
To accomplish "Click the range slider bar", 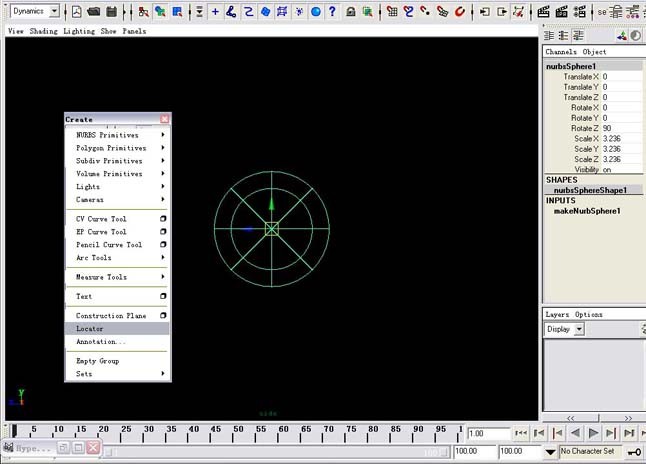I will coord(276,452).
